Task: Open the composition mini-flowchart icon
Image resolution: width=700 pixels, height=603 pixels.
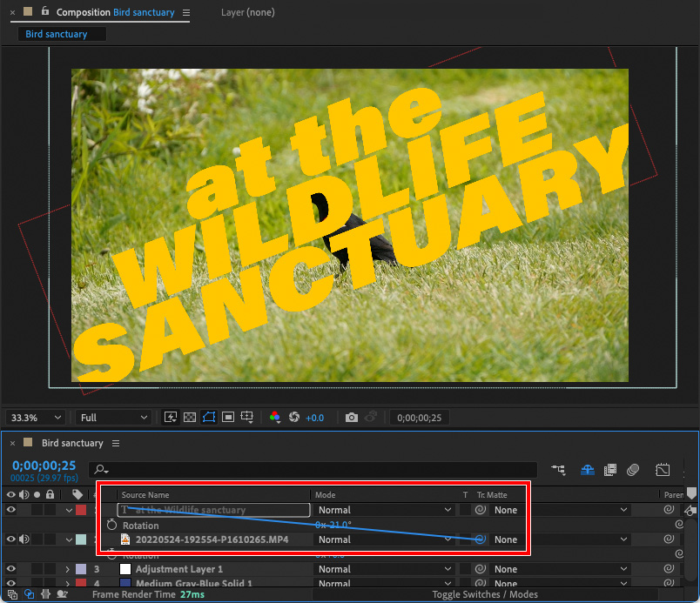Action: pyautogui.click(x=558, y=470)
